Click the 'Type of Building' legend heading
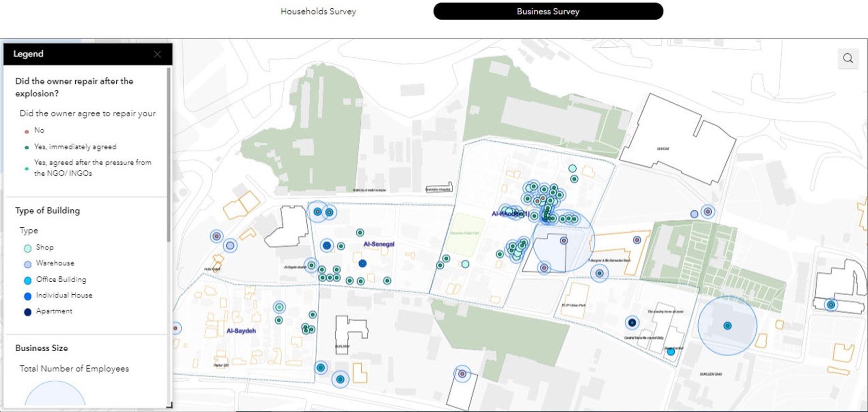868x412 pixels. pyautogui.click(x=47, y=210)
